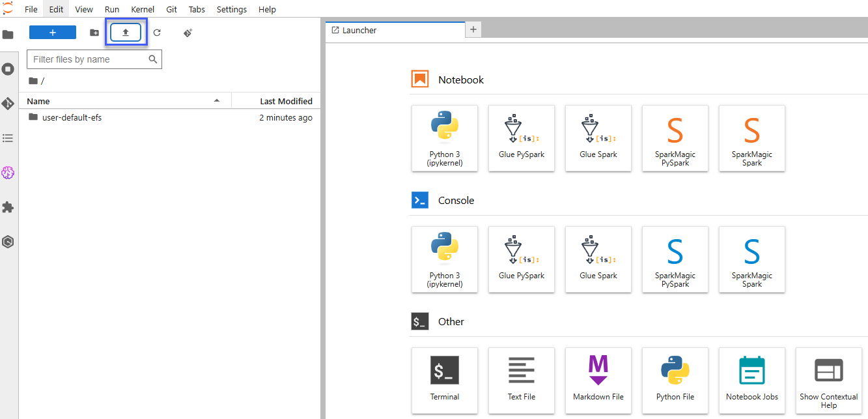868x419 pixels.
Task: Open a new Terminal
Action: pyautogui.click(x=445, y=381)
